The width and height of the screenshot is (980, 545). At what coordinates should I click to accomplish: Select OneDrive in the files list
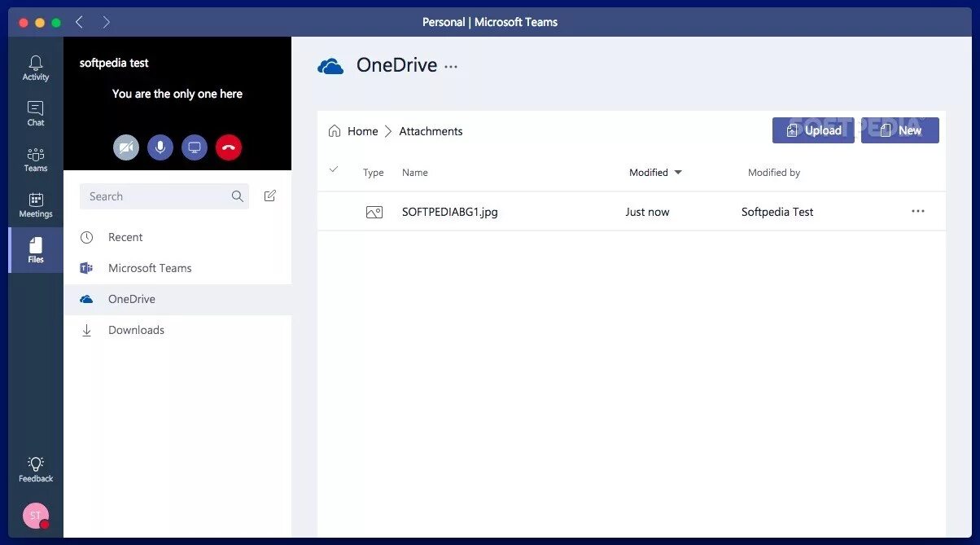pos(177,299)
